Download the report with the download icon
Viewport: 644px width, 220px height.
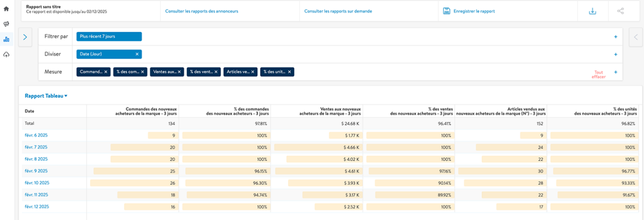pos(593,11)
